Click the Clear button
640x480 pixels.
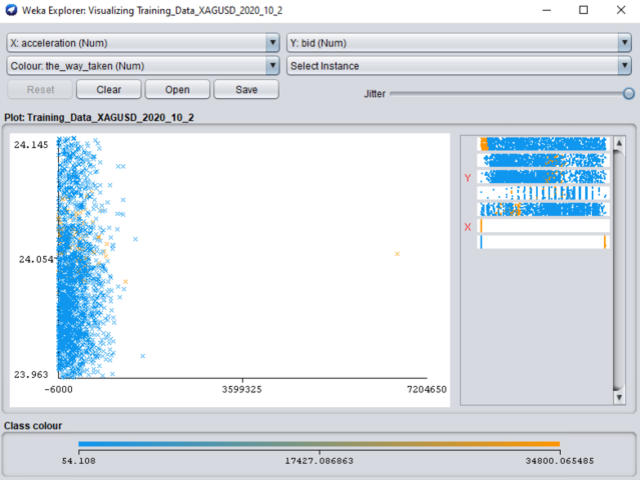coord(108,89)
